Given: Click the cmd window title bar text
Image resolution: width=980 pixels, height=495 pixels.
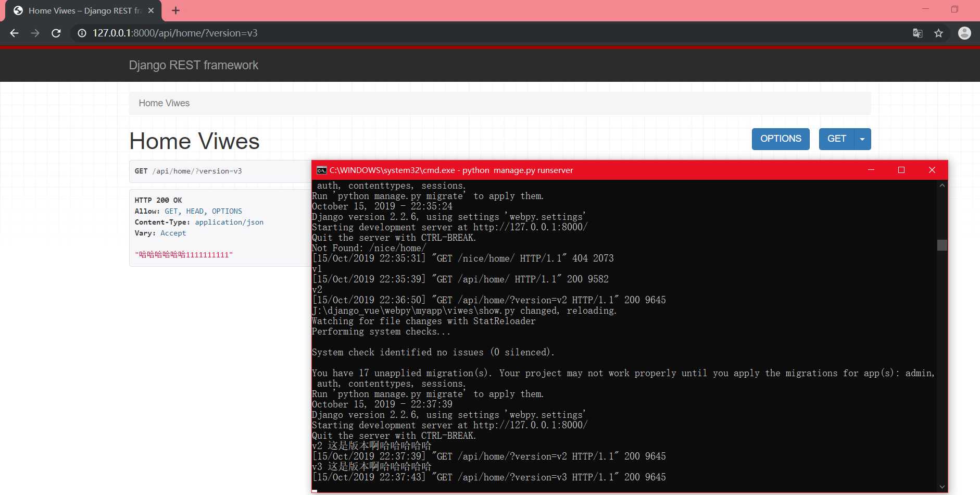Looking at the screenshot, I should tap(451, 170).
